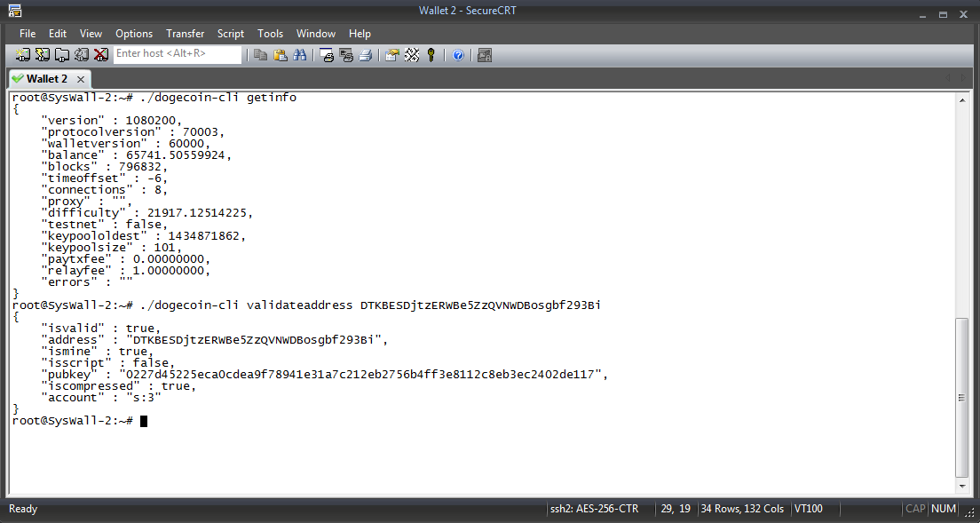Viewport: 980px width, 523px height.
Task: Click the ./dogecoin-cli getinfo command line
Action: tap(154, 98)
